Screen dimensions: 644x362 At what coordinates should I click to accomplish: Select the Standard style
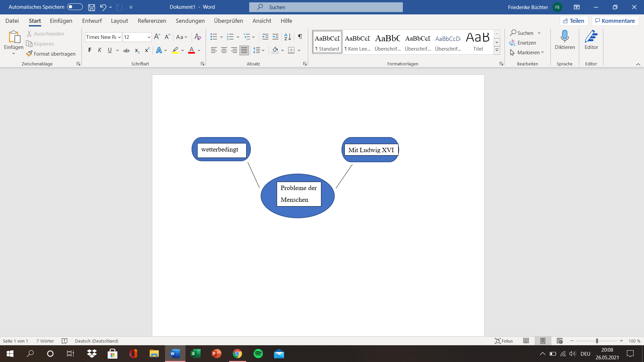(x=327, y=42)
